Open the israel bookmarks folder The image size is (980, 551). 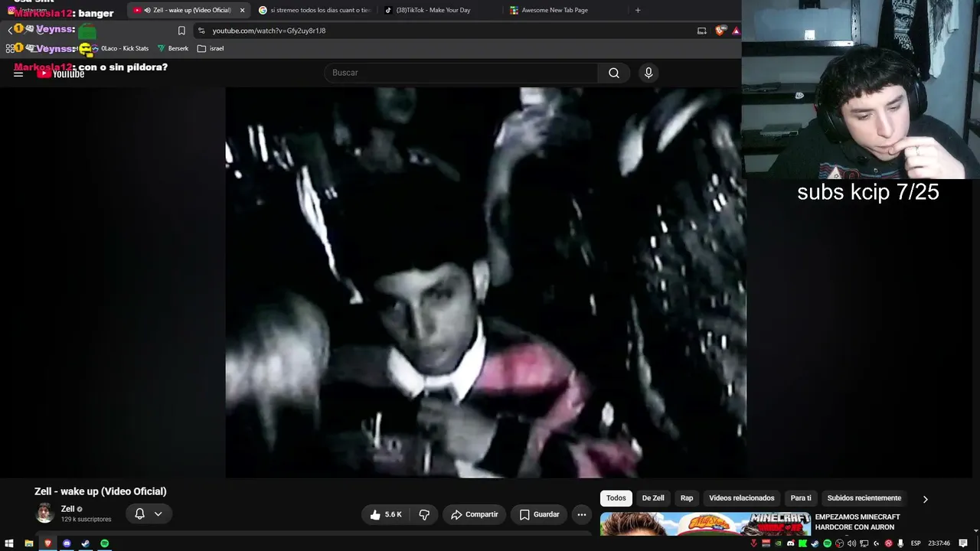pyautogui.click(x=211, y=48)
